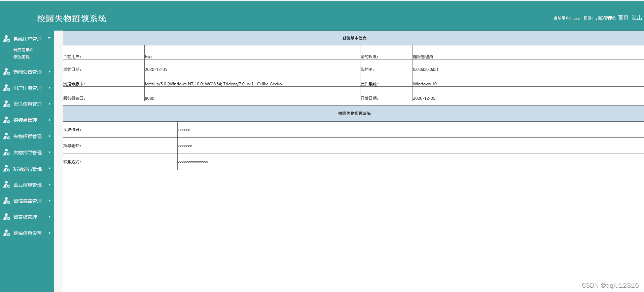Click the user icon beside 招领点管理
The height and width of the screenshot is (292, 644).
point(6,120)
